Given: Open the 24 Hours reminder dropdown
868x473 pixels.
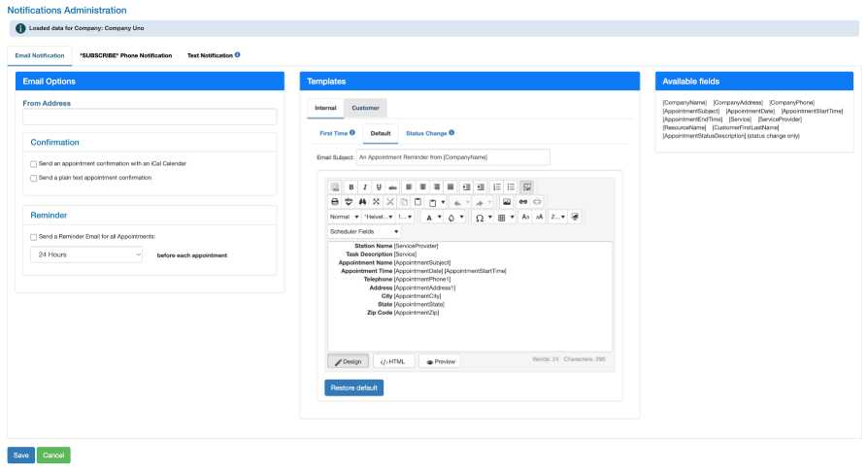Looking at the screenshot, I should point(86,254).
